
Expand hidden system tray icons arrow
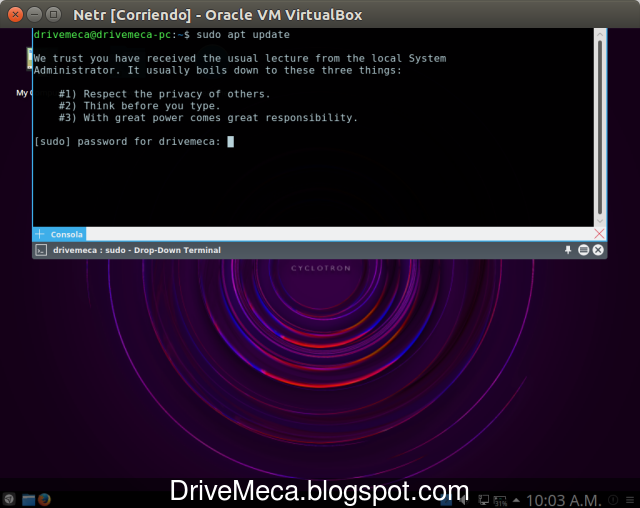(516, 500)
